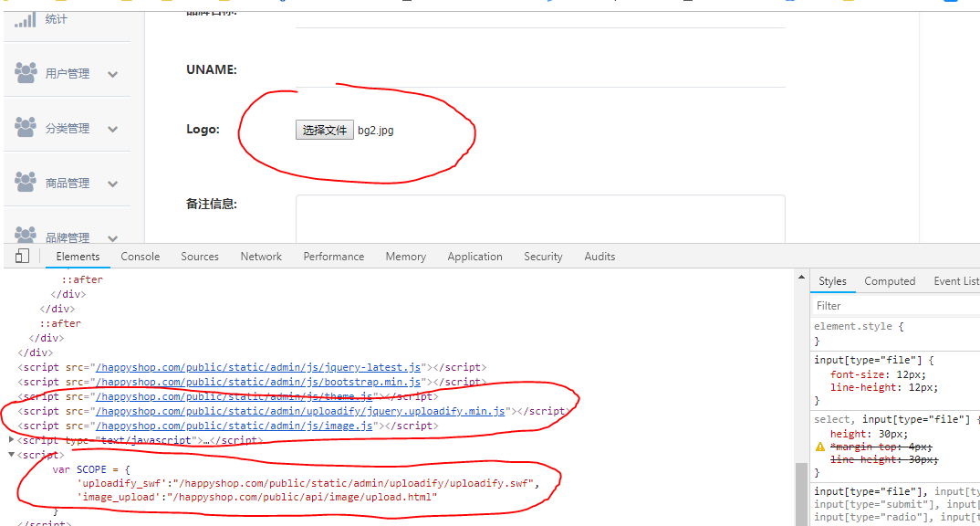Screen dimensions: 980x526
Task: Click the UNAME: form label
Action: (x=212, y=69)
